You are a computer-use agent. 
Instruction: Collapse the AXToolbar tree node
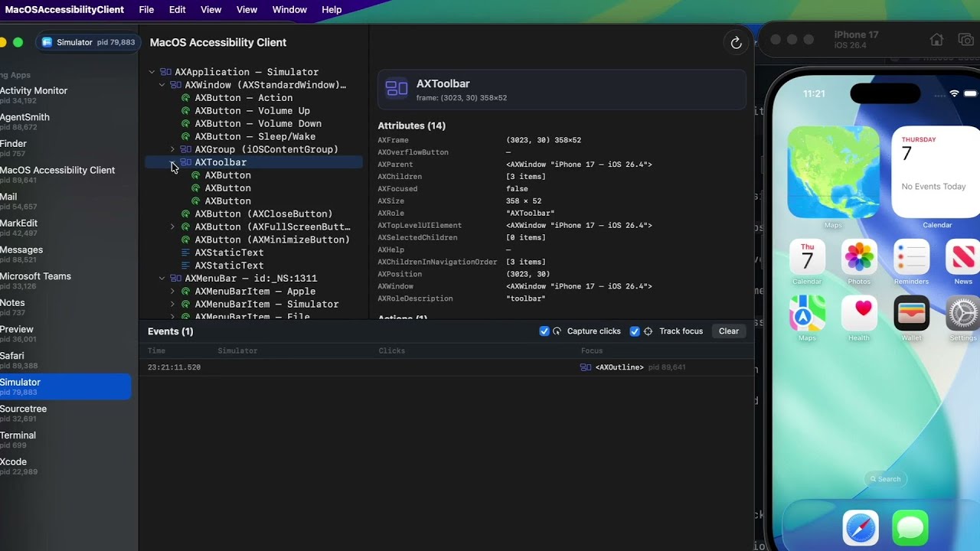point(171,162)
